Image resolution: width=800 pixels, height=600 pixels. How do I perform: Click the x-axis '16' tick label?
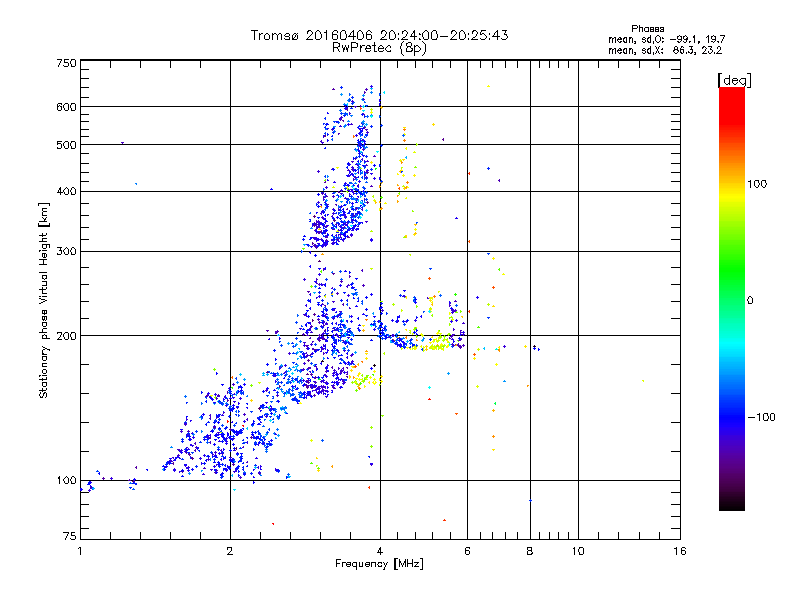[680, 551]
